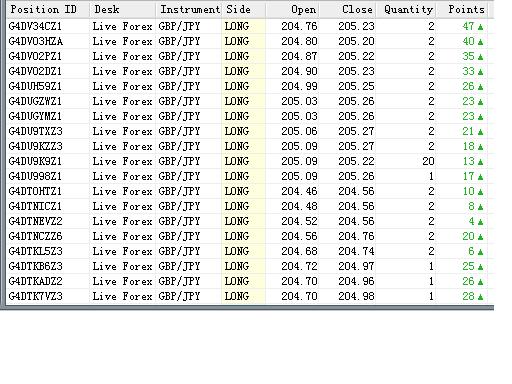The height and width of the screenshot is (384, 512).
Task: Sort by the Side column header
Action: [x=244, y=9]
